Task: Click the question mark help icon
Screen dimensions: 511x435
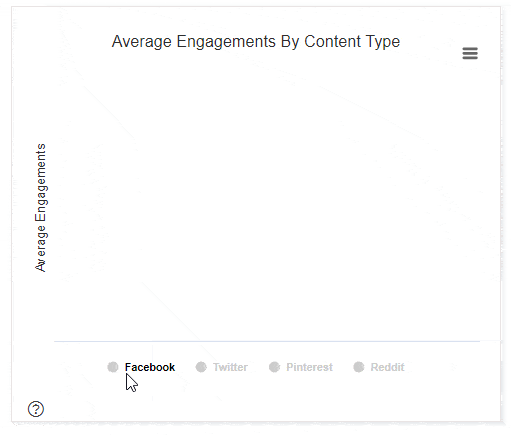Action: [x=36, y=409]
